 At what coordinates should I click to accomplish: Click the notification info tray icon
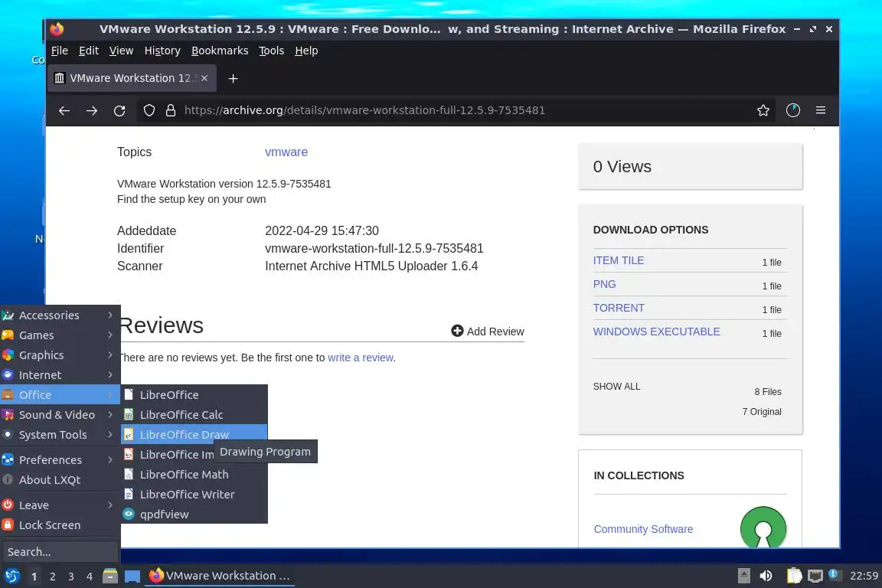(835, 574)
